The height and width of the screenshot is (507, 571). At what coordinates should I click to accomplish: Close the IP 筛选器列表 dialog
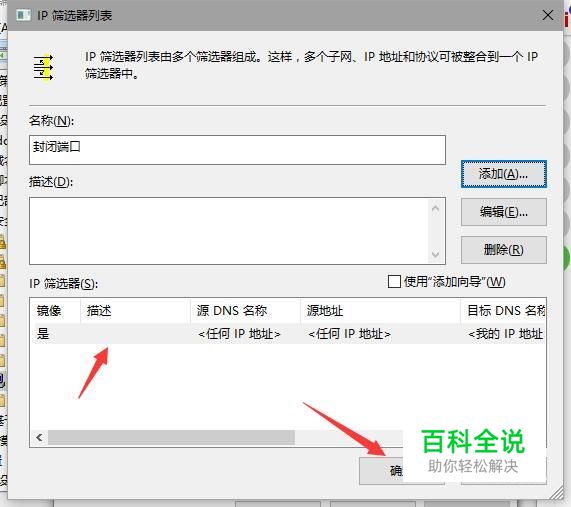(x=548, y=15)
